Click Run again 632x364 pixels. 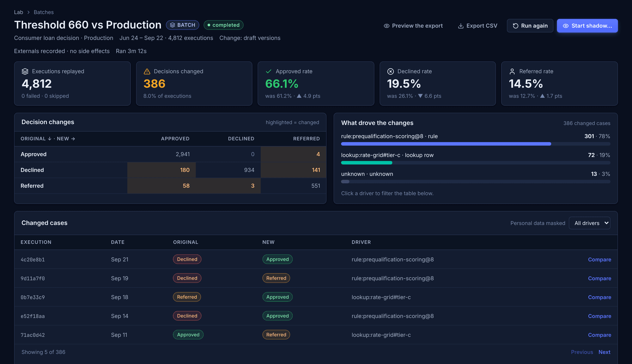pyautogui.click(x=530, y=26)
